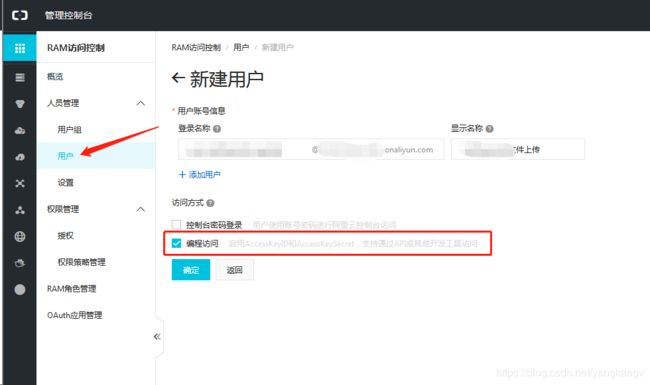The image size is (650, 385).
Task: Click the 添加用户 link
Action: click(199, 174)
